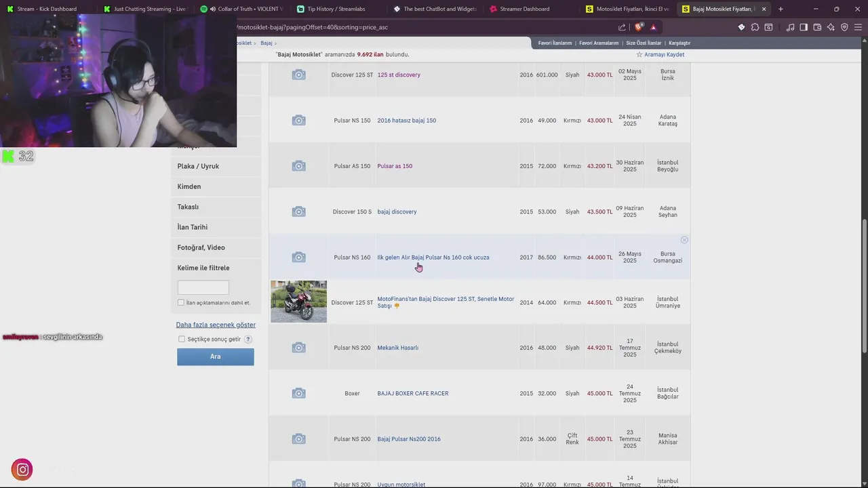Open Karşılaştır link
Screen dimensions: 868x488
point(679,43)
